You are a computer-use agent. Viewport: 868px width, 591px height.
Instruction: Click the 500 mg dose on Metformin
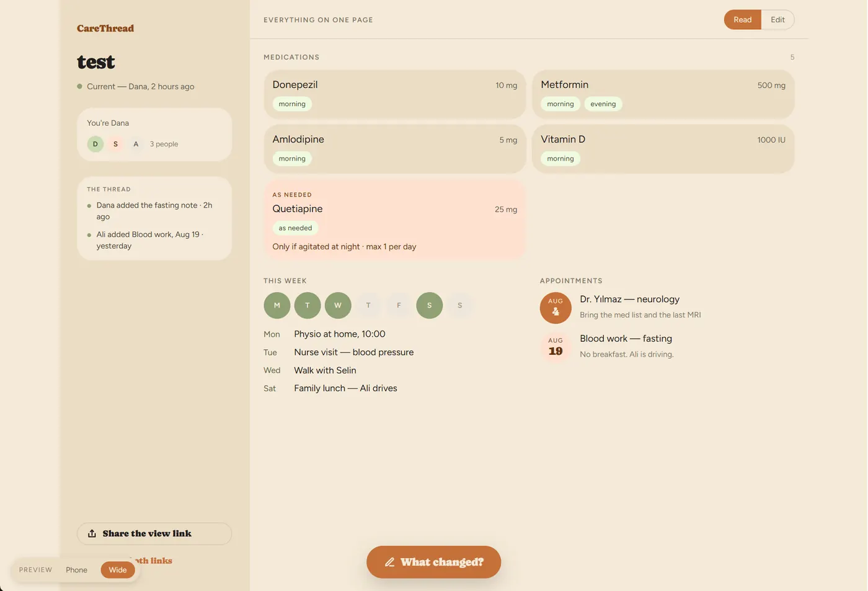(x=771, y=86)
